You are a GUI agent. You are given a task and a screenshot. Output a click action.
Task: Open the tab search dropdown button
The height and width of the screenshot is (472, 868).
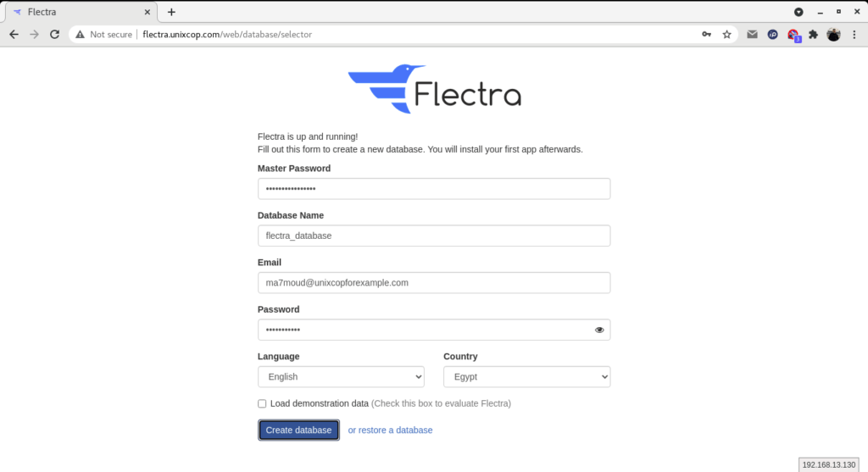coord(798,12)
